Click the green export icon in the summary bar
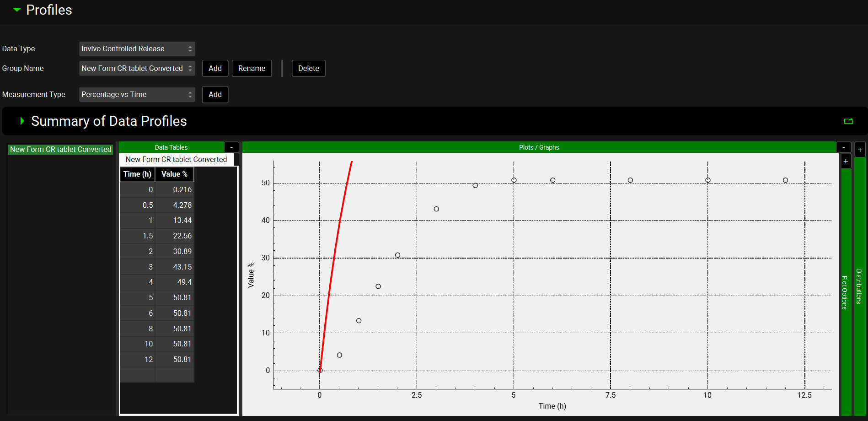Image resolution: width=868 pixels, height=421 pixels. 848,121
